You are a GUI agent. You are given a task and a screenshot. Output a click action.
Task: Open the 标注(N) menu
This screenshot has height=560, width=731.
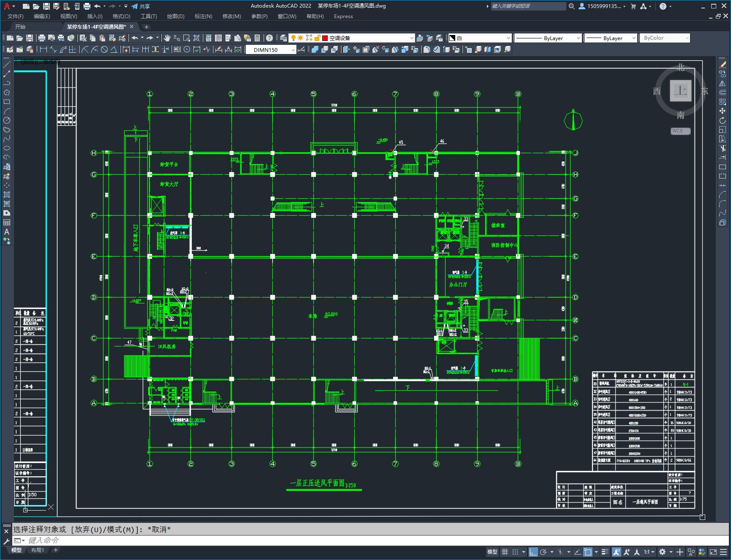[203, 16]
